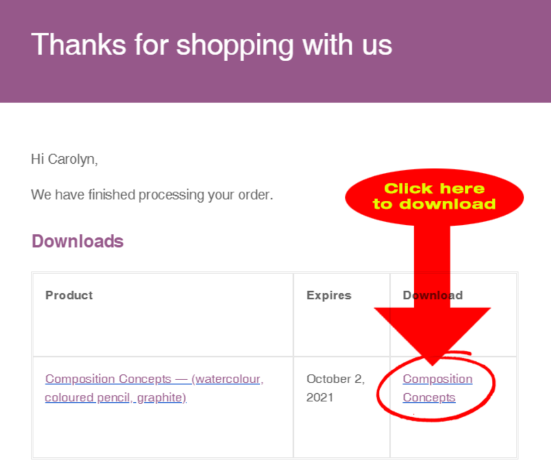Click the purple 'Downloads' section heading
551x475 pixels.
tap(78, 241)
